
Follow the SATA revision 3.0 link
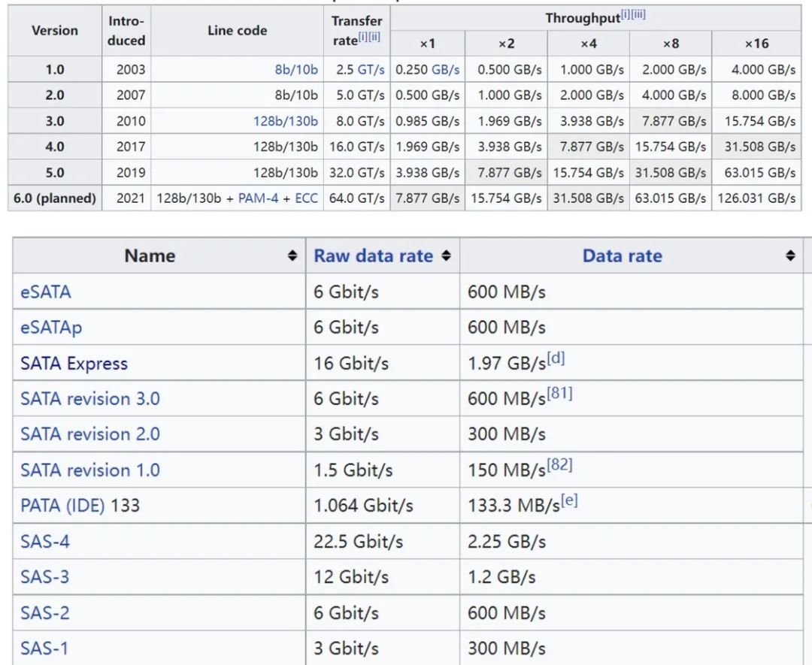90,399
